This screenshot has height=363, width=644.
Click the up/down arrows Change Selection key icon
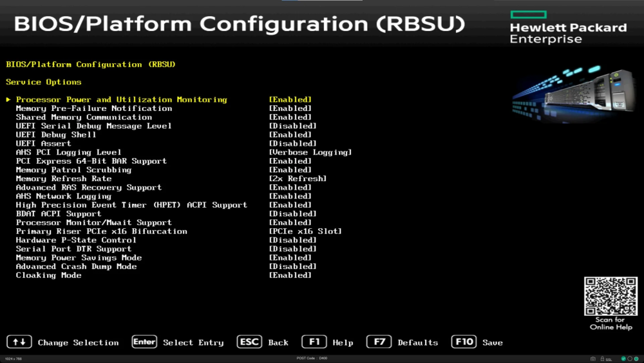point(19,342)
